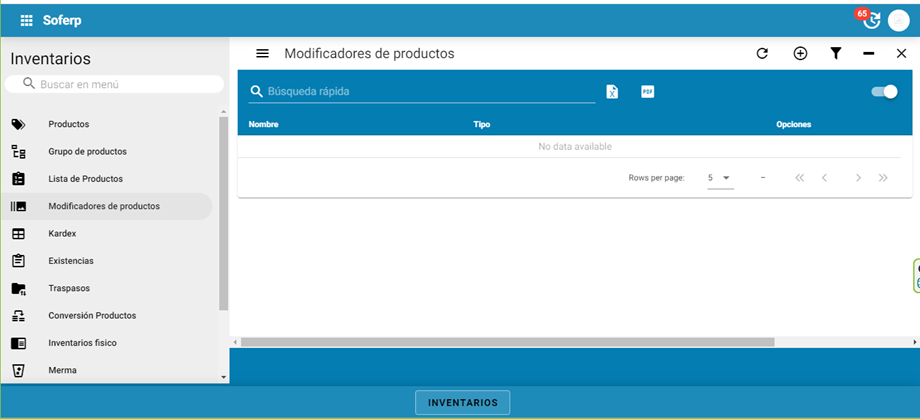Click the Traspasos folder icon
Screen dimensions: 920x419
pos(19,288)
